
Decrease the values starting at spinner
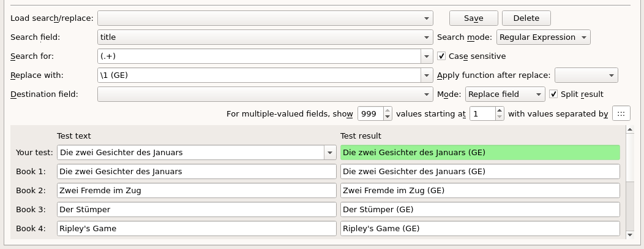500,117
